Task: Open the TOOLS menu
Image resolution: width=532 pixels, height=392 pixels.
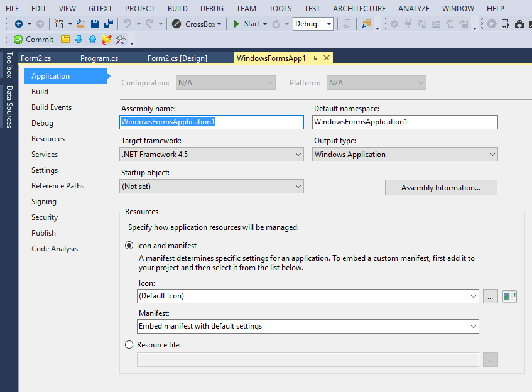Action: [x=280, y=9]
